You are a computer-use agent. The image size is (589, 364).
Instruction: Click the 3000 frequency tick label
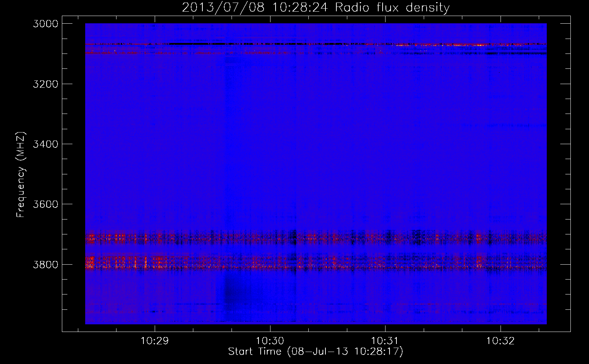(x=46, y=24)
